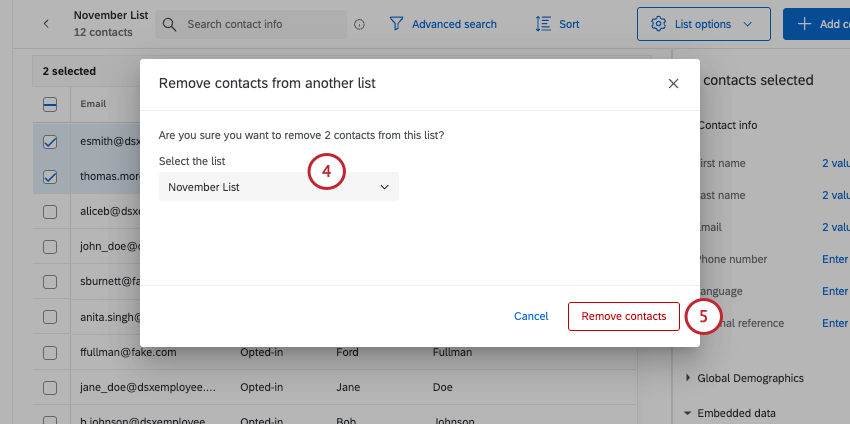Check the jane_doe contact checkbox
850x424 pixels.
(50, 387)
